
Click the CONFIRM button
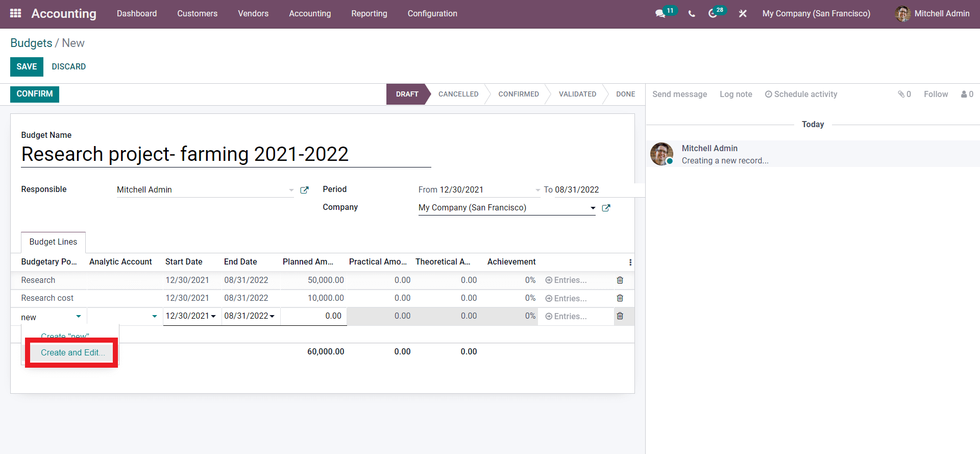(35, 94)
